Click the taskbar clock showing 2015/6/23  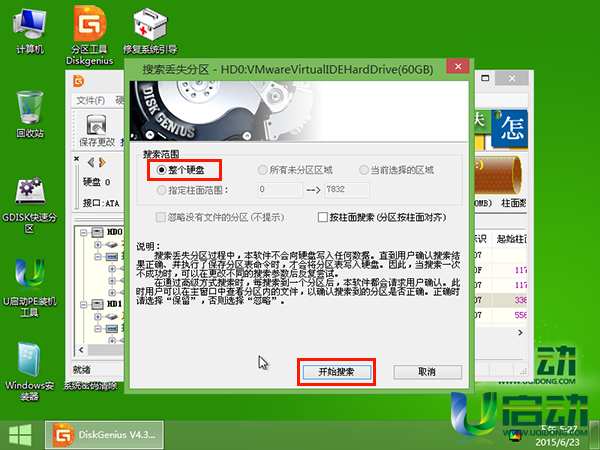pos(558,436)
